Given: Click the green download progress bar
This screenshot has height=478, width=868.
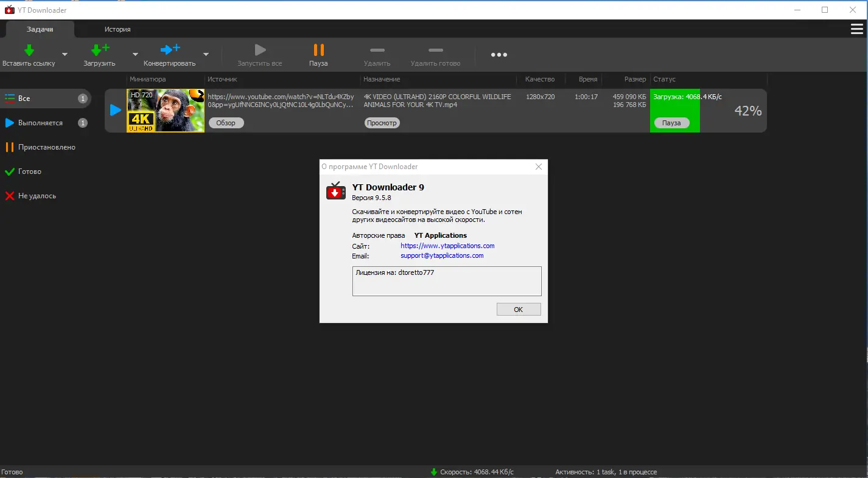Looking at the screenshot, I should [675, 111].
